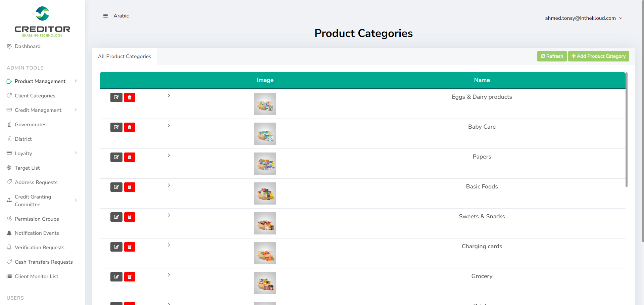Open Client Categories from the sidebar
644x305 pixels.
point(35,96)
